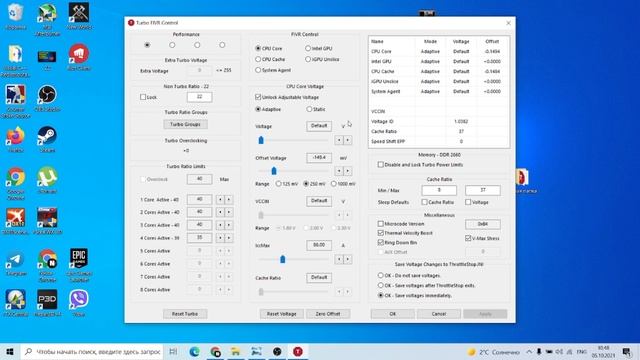Image resolution: width=640 pixels, height=360 pixels.
Task: Decrease IccMax with left arrow
Action: pos(339,259)
